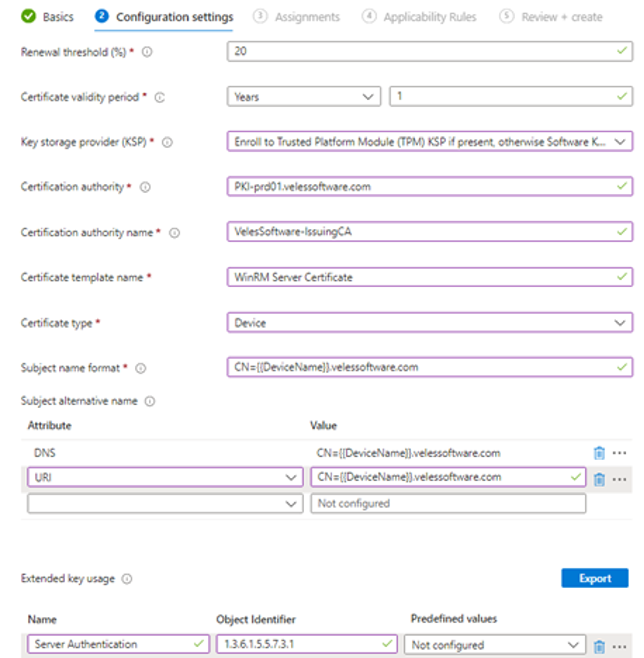This screenshot has height=658, width=644.
Task: Edit the Certification authority name field
Action: tap(430, 232)
